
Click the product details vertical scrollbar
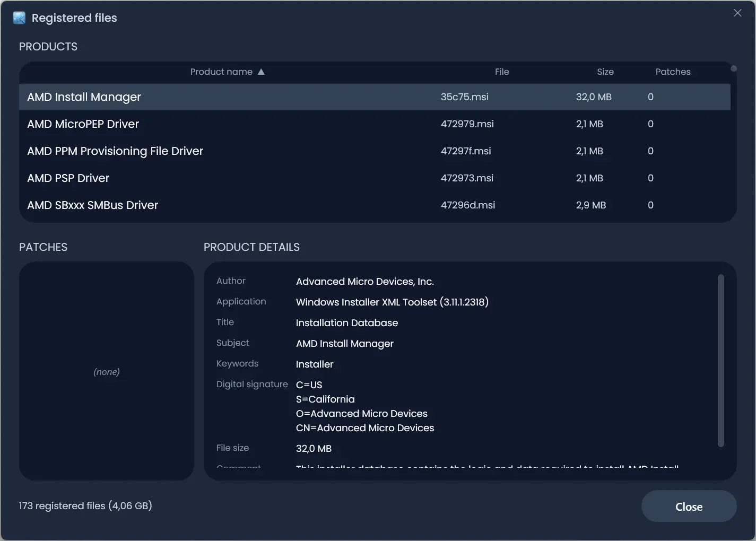point(720,361)
